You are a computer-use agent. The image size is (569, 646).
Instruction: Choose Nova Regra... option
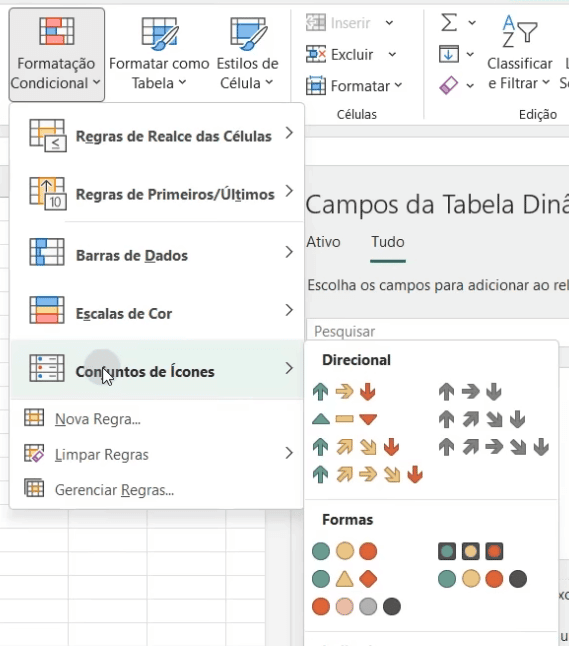pos(157,419)
